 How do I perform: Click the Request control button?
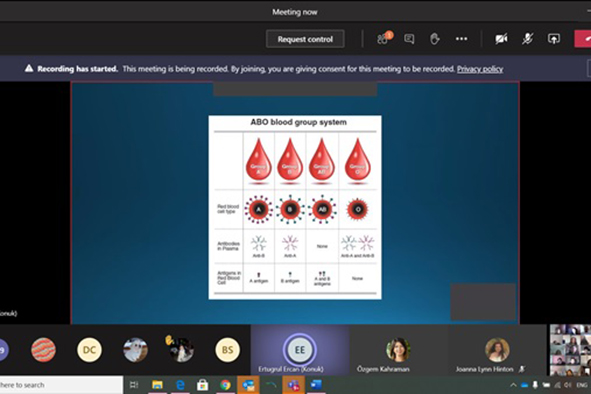pos(305,39)
